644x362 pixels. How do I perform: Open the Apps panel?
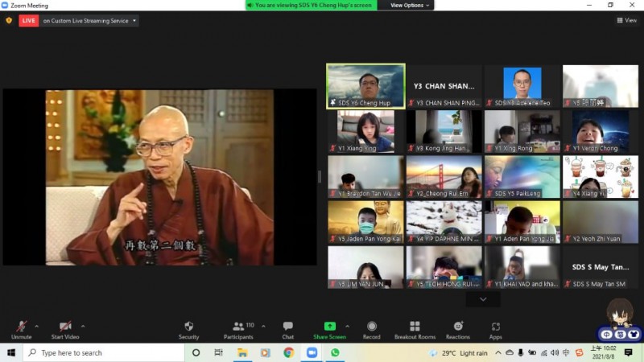(495, 327)
